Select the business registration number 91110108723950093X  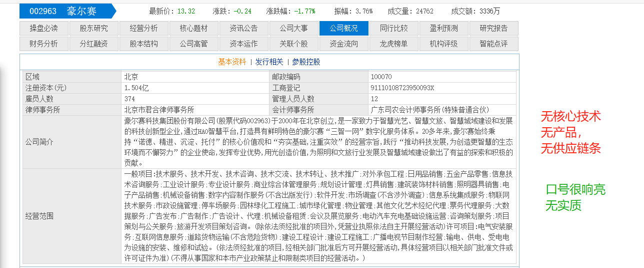point(402,88)
